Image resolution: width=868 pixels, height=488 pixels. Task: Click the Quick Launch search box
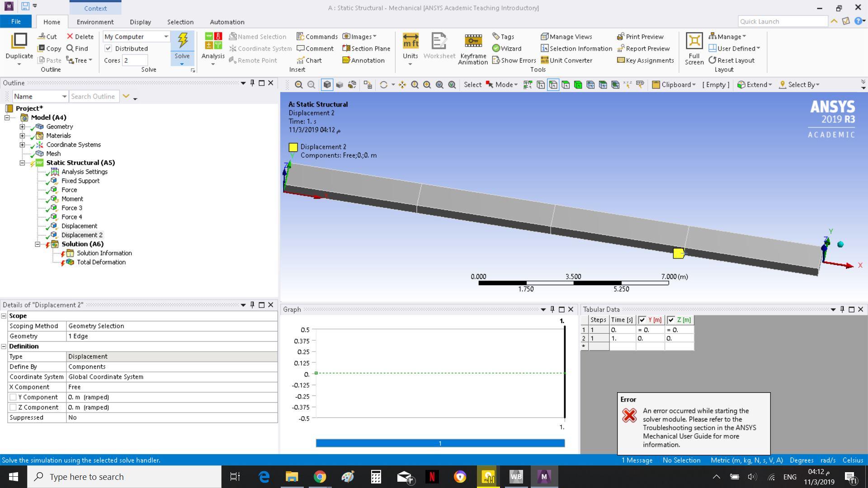click(783, 21)
